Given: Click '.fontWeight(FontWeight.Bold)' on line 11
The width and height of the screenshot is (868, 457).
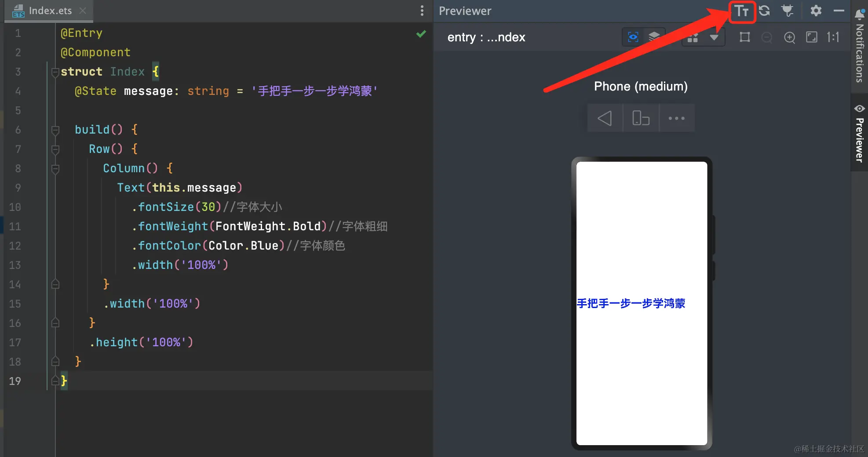Looking at the screenshot, I should [229, 226].
